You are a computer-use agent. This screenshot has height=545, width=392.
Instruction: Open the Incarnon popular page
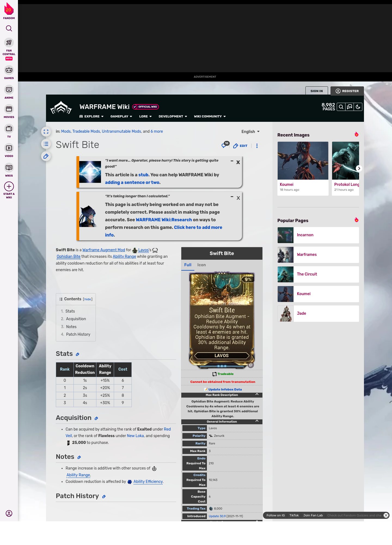pos(318,235)
